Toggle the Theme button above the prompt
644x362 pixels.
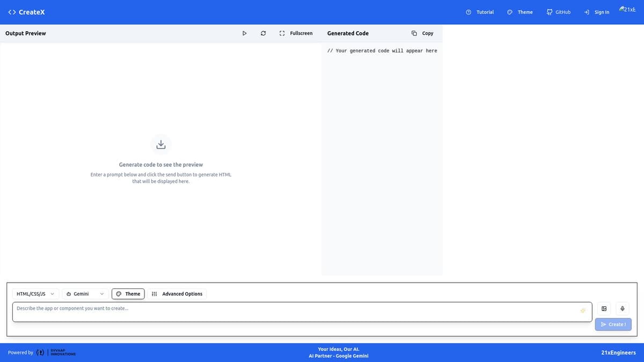(128, 294)
